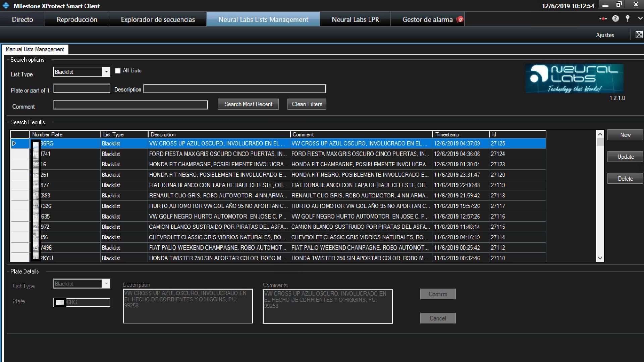Image resolution: width=644 pixels, height=362 pixels.
Task: Select the FIAT DUNA BLANCO description cell
Action: [219, 185]
